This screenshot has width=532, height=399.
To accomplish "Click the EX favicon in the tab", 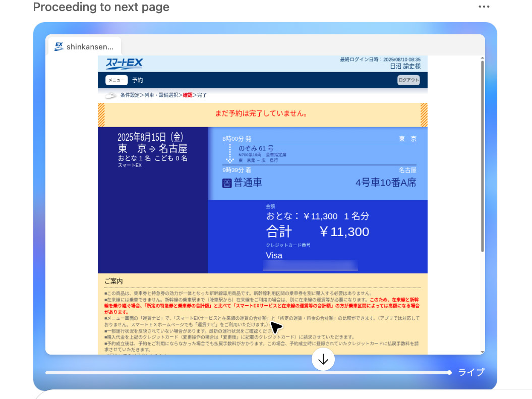I will coord(58,46).
